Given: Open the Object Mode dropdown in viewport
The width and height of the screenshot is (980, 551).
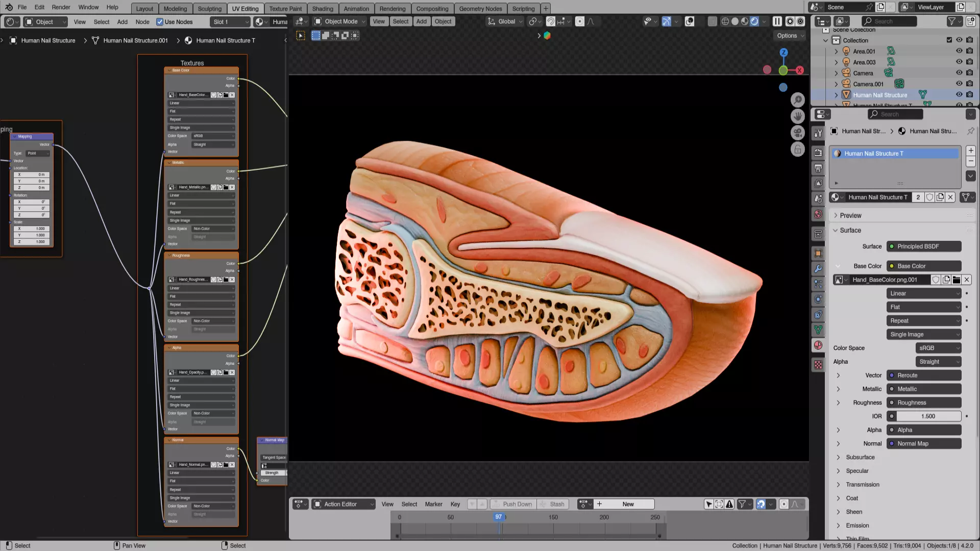Looking at the screenshot, I should click(x=340, y=21).
